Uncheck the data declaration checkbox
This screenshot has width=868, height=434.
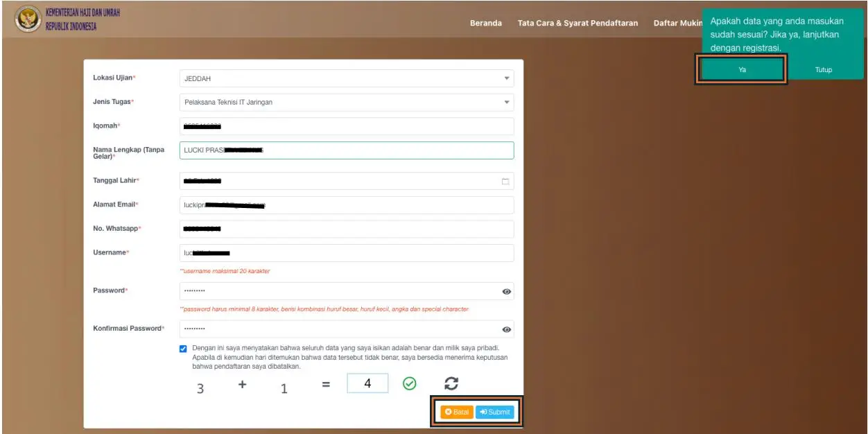click(183, 349)
